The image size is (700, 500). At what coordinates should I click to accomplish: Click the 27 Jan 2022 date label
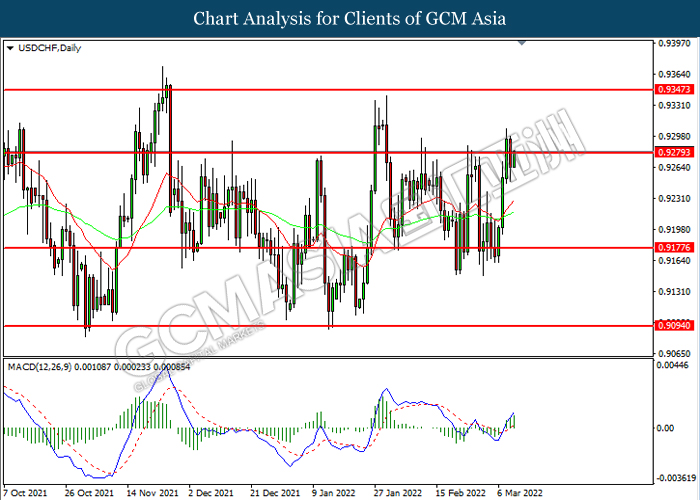pyautogui.click(x=398, y=493)
